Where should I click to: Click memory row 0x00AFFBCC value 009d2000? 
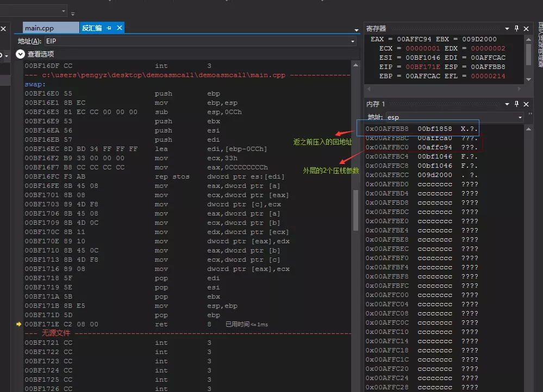(435, 175)
